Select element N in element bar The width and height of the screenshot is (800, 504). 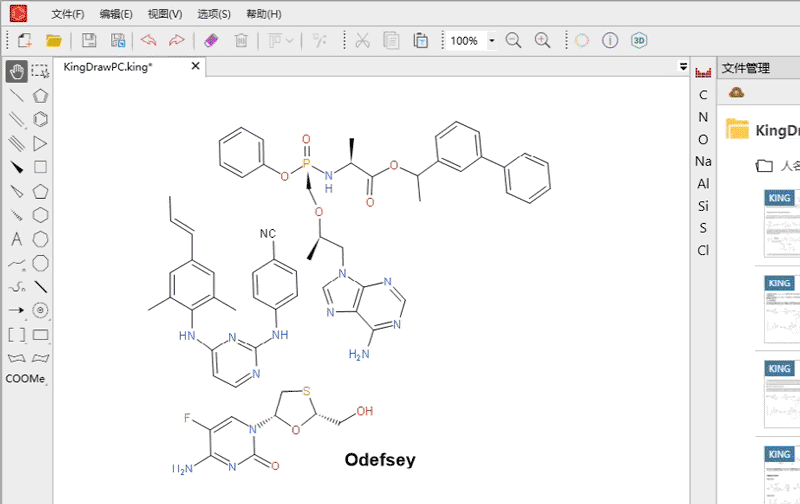tap(703, 117)
